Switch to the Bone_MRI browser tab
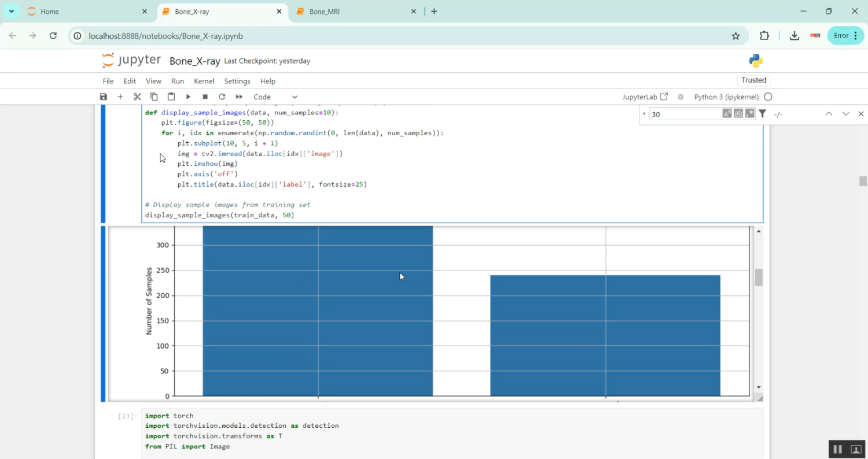Screen dimensions: 868x459 (x=325, y=12)
